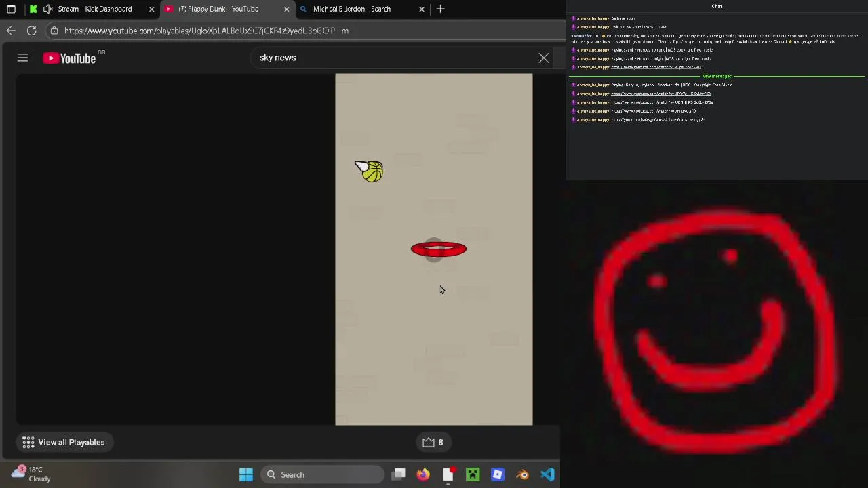Click the long Discord promo chat message
Screen dimensions: 868x488
click(714, 39)
